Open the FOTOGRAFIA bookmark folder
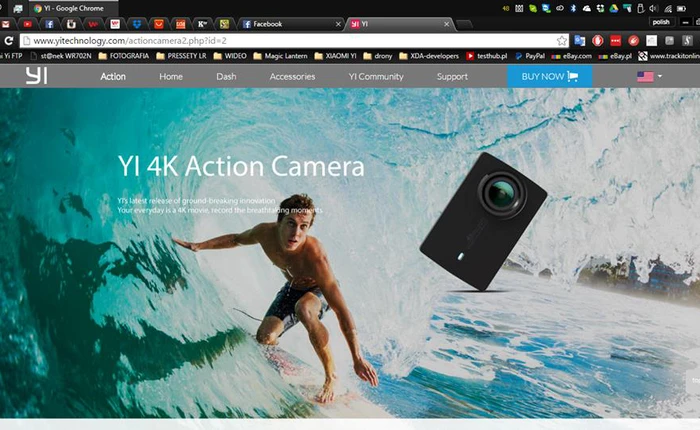The width and height of the screenshot is (700, 430). (124, 56)
